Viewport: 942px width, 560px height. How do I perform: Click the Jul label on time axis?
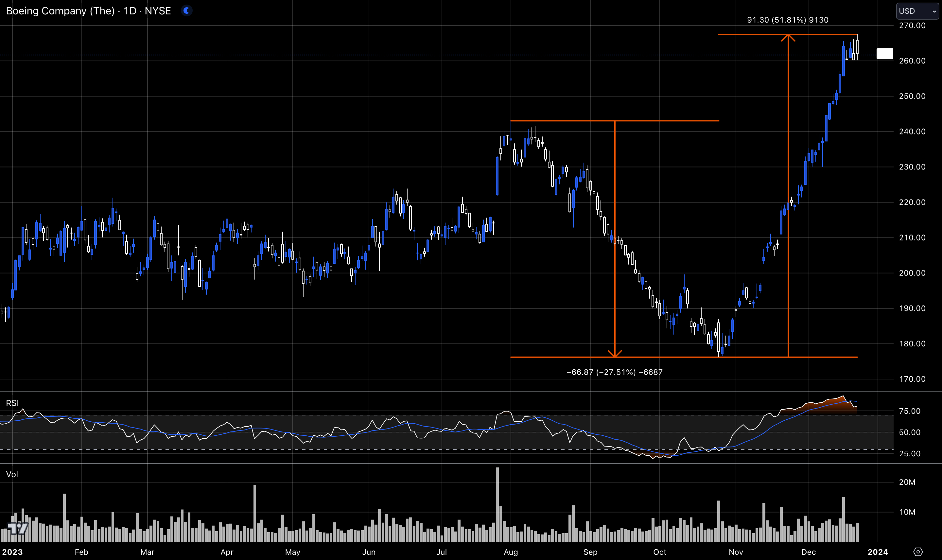(441, 552)
